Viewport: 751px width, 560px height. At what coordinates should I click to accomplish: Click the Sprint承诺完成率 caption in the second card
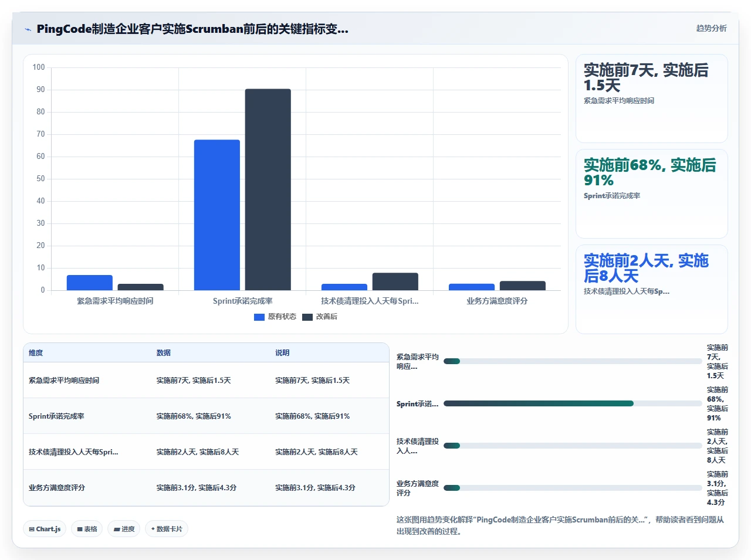tap(611, 196)
